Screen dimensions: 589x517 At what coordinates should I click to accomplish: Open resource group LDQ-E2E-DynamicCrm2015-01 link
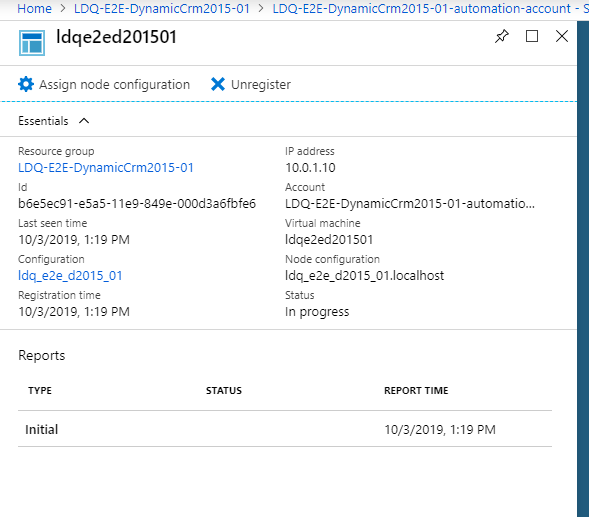(106, 167)
